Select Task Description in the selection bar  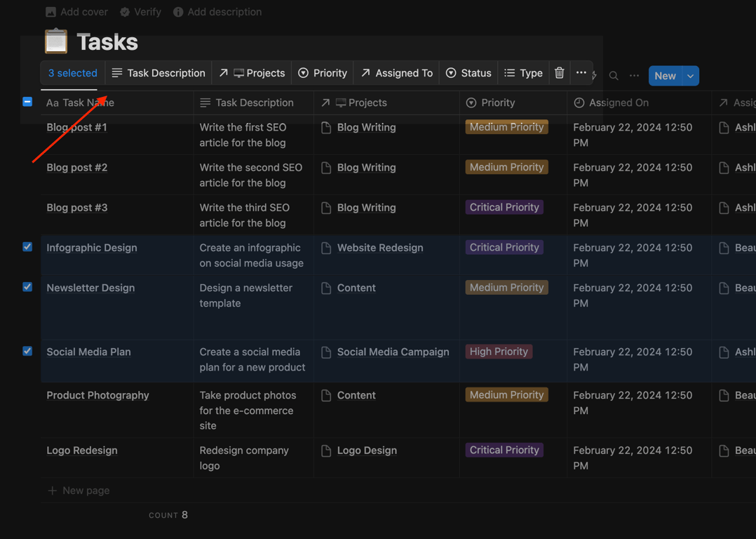click(158, 73)
